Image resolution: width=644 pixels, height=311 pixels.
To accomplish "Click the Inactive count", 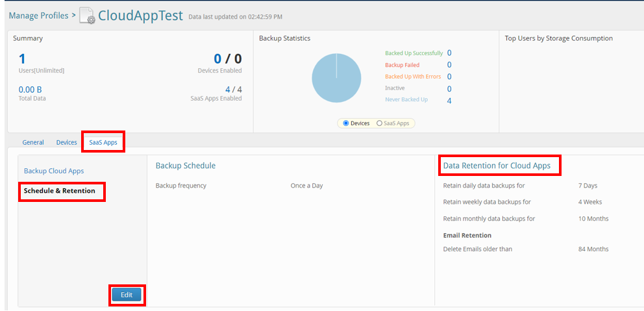I will pos(449,89).
